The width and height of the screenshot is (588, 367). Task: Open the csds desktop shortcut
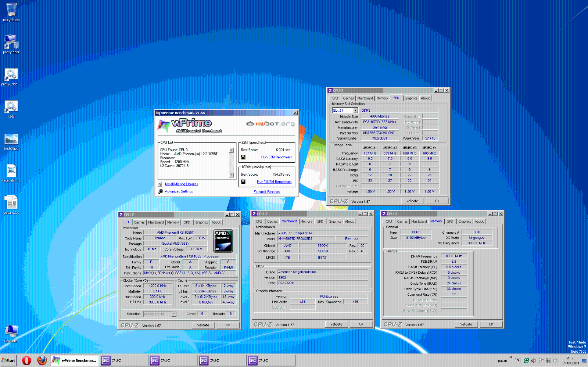coord(11,109)
